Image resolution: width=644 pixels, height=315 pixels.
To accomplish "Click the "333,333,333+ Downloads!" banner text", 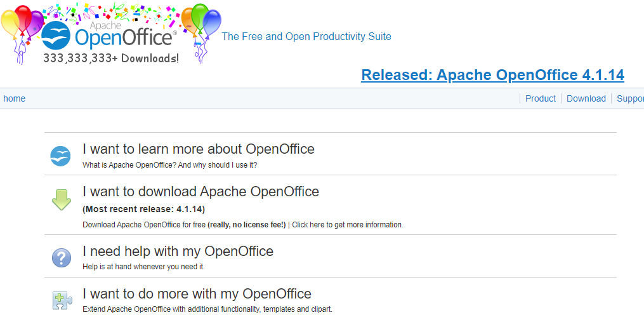I will point(110,58).
